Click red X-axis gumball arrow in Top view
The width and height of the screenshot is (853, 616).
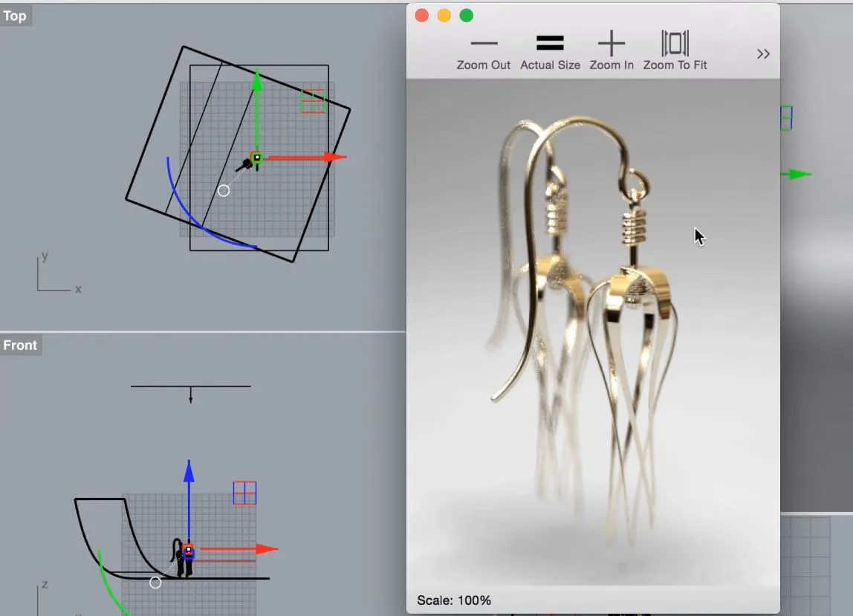click(x=336, y=158)
